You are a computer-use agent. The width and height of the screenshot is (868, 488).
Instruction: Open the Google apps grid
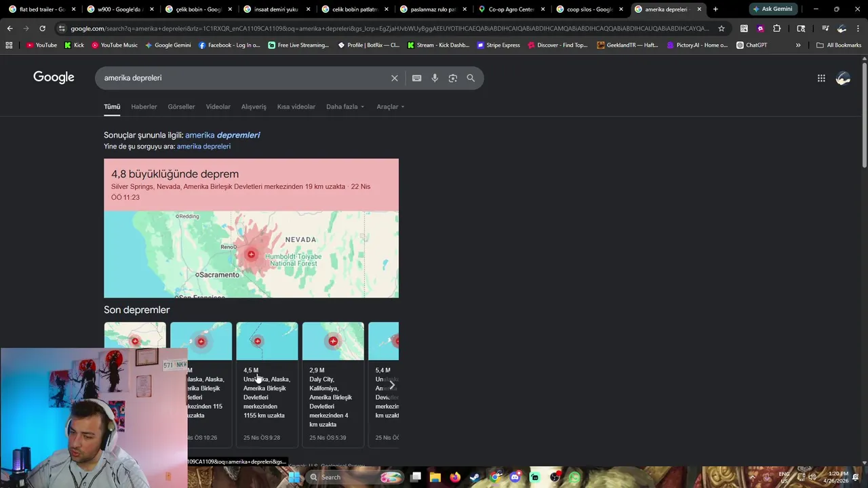pos(821,78)
